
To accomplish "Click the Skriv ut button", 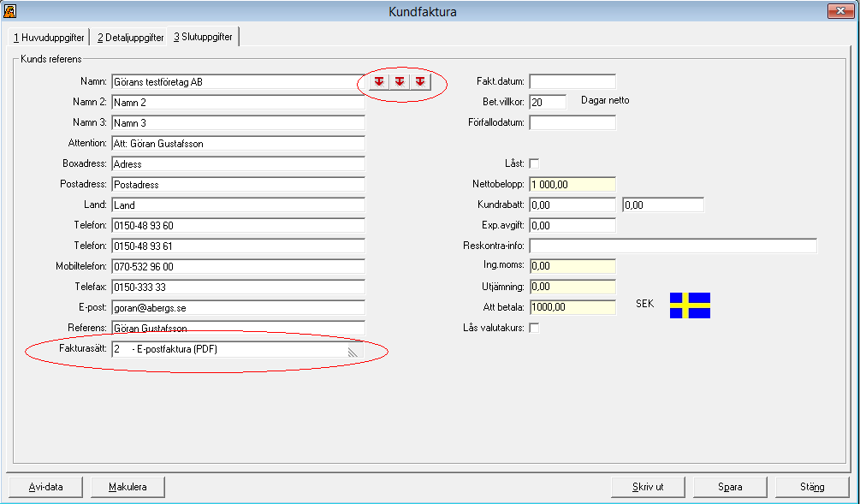I will click(649, 486).
